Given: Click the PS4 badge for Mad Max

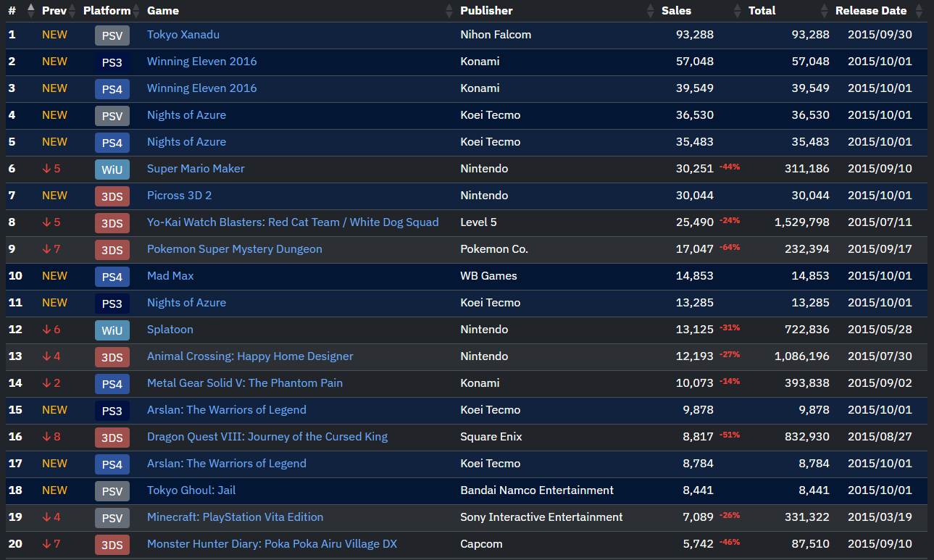Looking at the screenshot, I should click(x=112, y=277).
